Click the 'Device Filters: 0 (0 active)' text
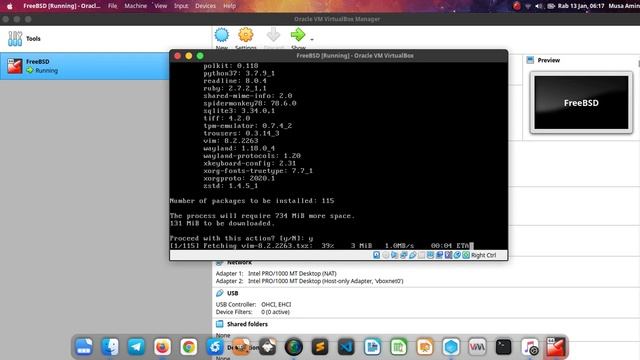The image size is (640, 360). click(253, 312)
